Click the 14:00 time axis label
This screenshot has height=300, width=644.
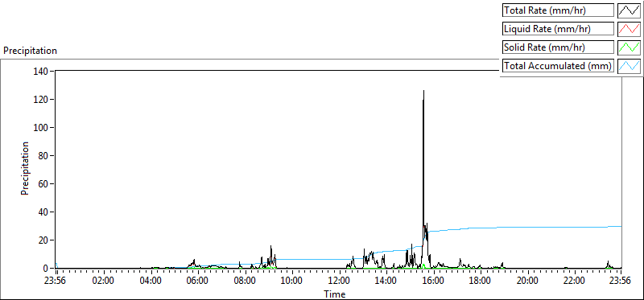coord(386,281)
